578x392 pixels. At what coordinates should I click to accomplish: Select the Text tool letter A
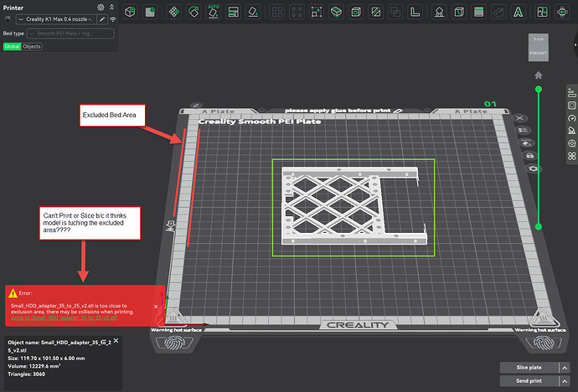519,12
